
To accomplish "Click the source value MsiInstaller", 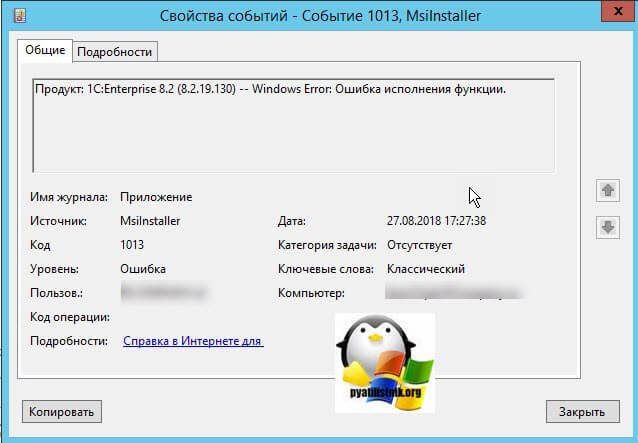I will 150,221.
